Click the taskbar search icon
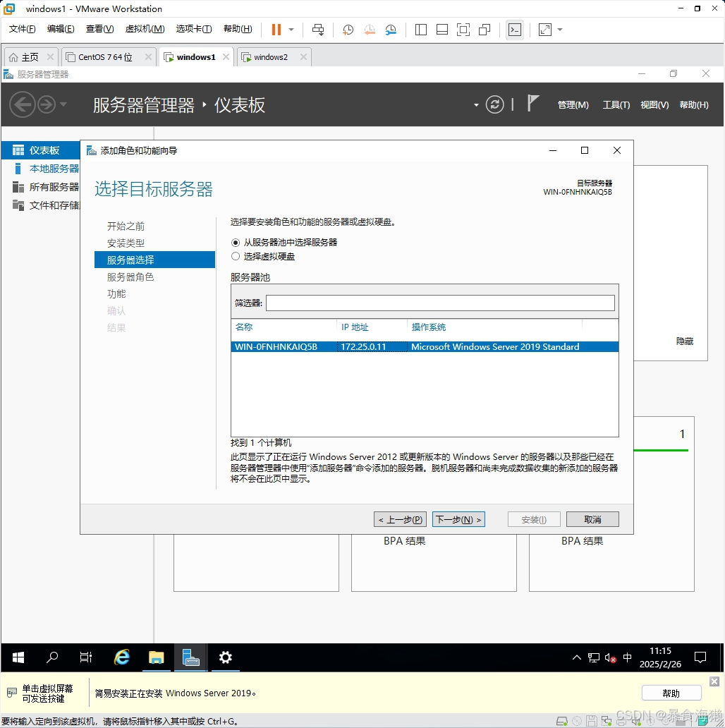Screen dimensions: 725x728 tap(52, 657)
